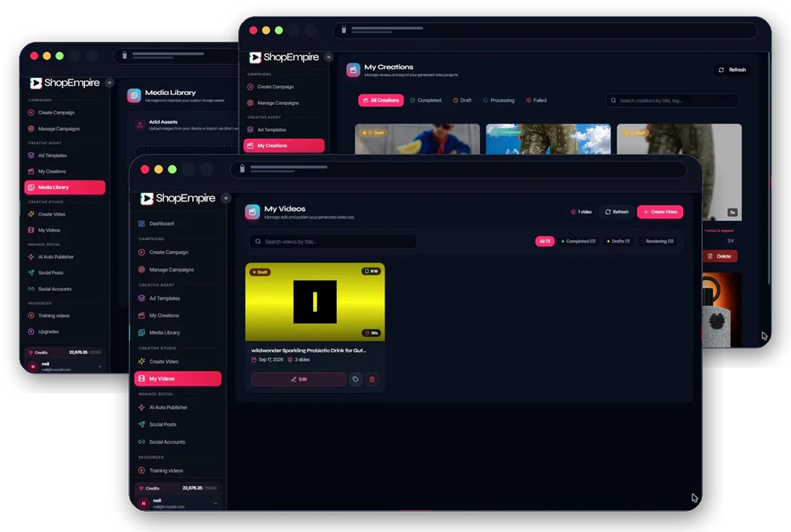Open Ad Templates in front window sidebar
This screenshot has height=532, width=791.
[165, 298]
